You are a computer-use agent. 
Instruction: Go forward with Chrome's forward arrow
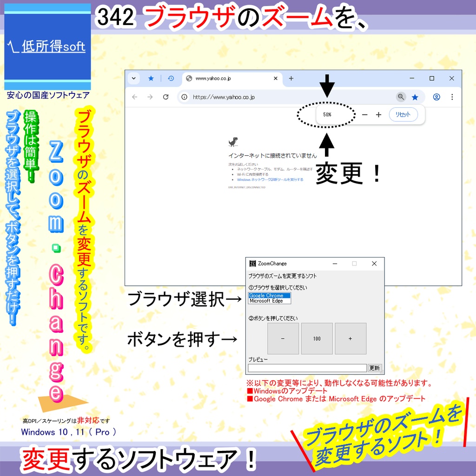tap(150, 97)
